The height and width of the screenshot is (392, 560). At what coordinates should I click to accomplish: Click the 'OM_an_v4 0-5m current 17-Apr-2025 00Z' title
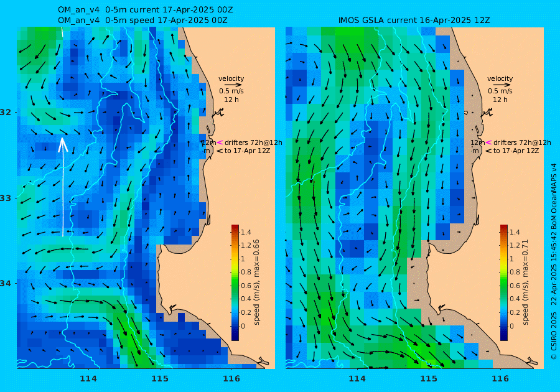(146, 10)
